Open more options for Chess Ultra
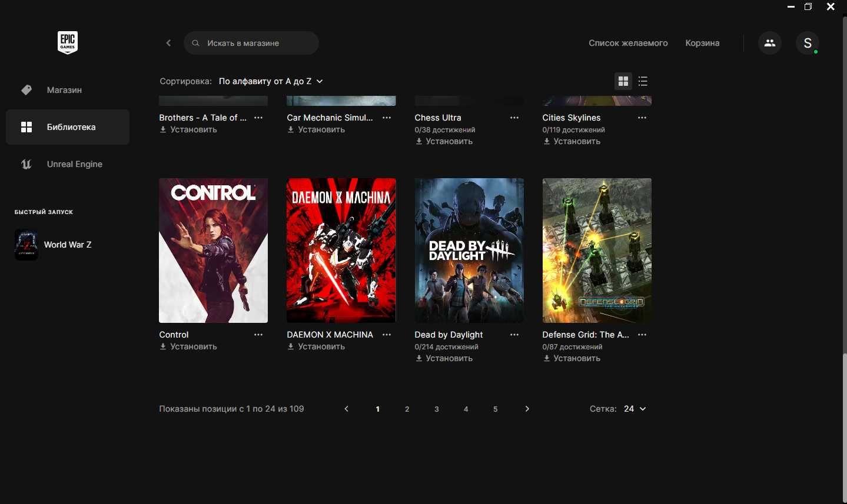The height and width of the screenshot is (504, 847). (x=514, y=118)
